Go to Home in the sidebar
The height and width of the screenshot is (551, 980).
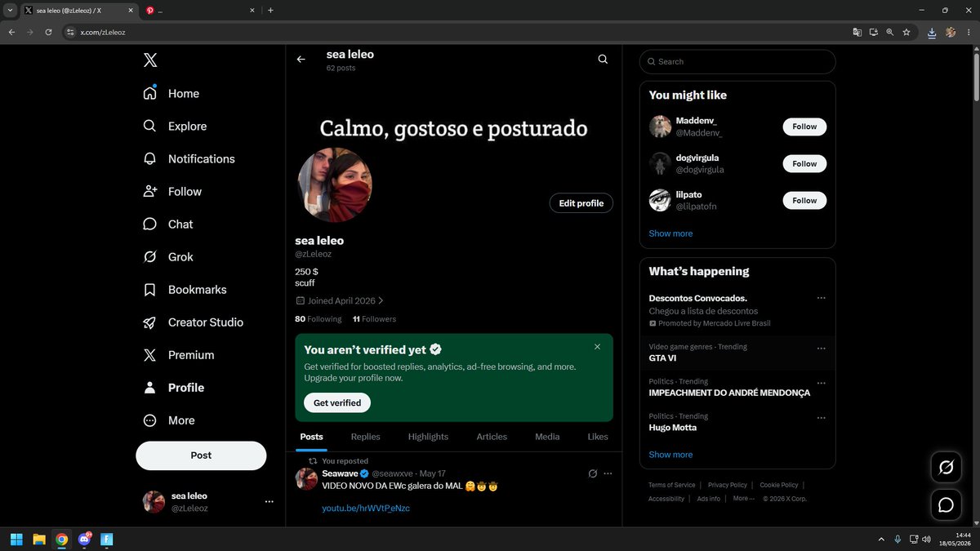(x=171, y=94)
